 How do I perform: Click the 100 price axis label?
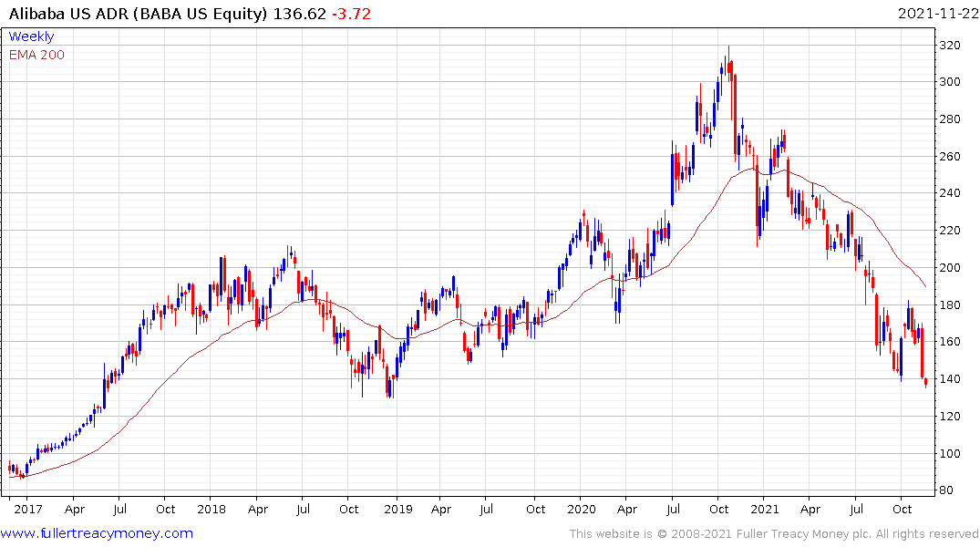click(950, 453)
